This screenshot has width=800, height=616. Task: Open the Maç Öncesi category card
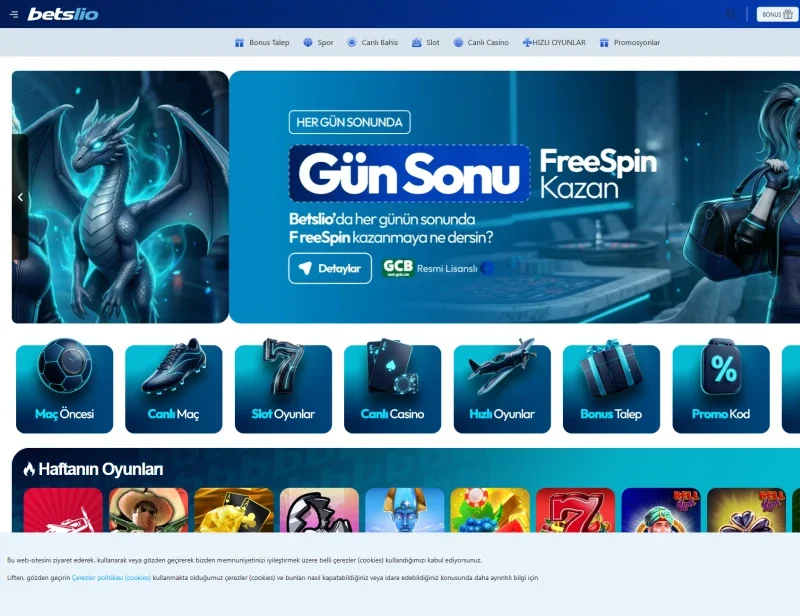pos(64,387)
